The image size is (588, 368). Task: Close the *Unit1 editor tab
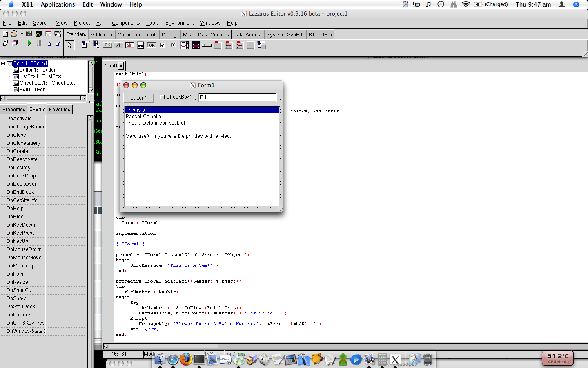tap(121, 66)
